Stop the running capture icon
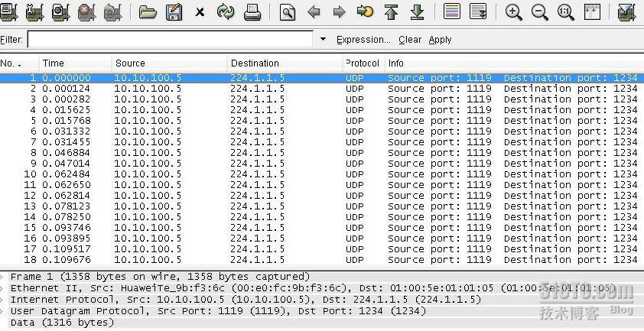The width and height of the screenshot is (644, 331). (86, 12)
